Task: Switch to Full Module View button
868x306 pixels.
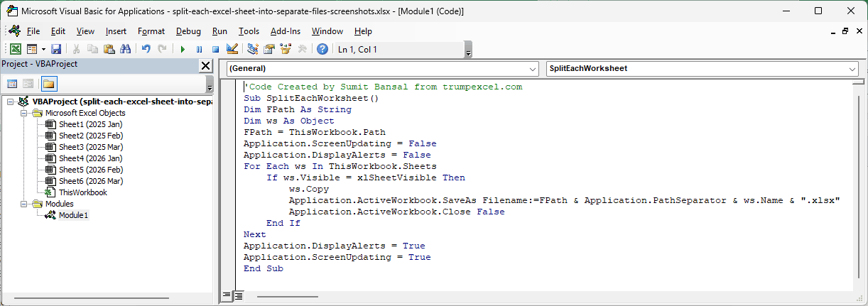Action: pyautogui.click(x=239, y=295)
